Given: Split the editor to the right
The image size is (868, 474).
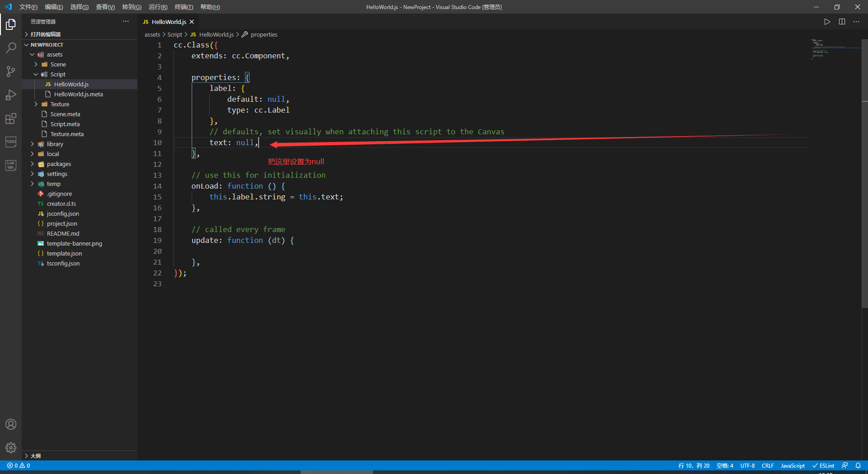Looking at the screenshot, I should 842,22.
